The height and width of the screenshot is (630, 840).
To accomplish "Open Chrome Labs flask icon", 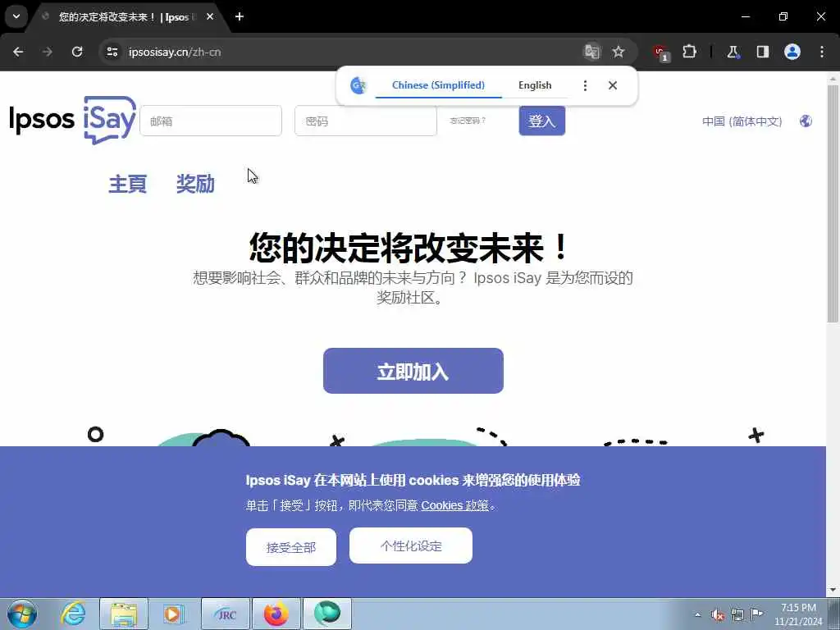I will 733,52.
